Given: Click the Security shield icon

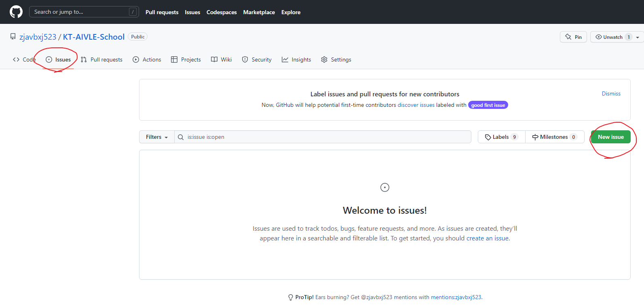Looking at the screenshot, I should click(245, 59).
